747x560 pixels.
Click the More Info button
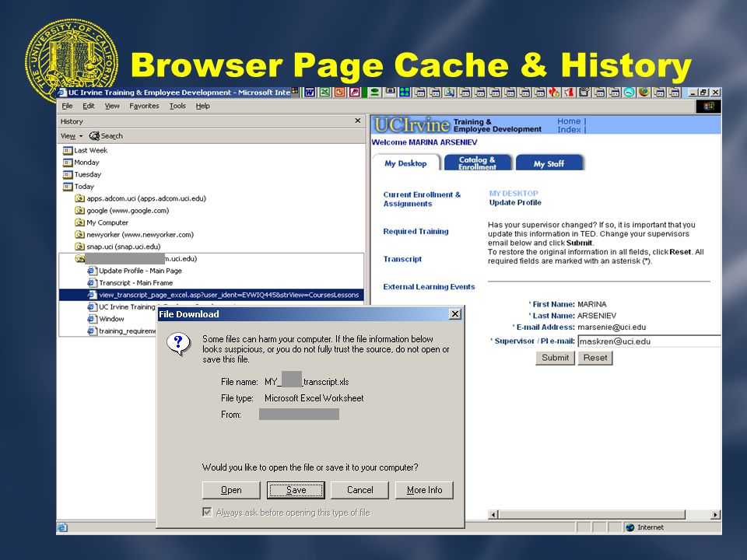coord(424,490)
